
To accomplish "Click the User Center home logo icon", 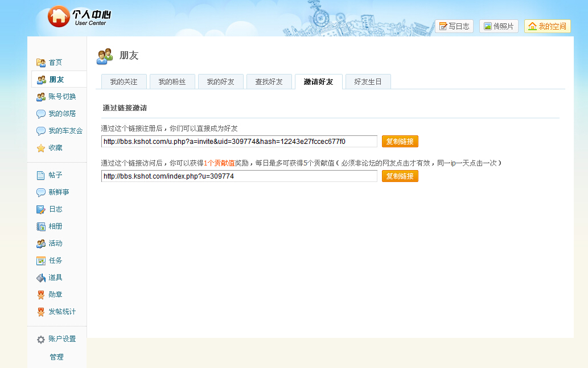I will click(59, 16).
